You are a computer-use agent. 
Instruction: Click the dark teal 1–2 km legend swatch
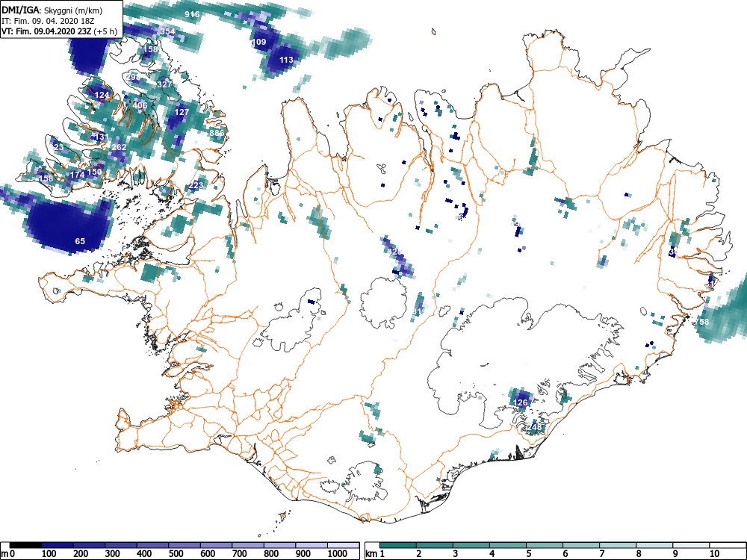tap(398, 544)
